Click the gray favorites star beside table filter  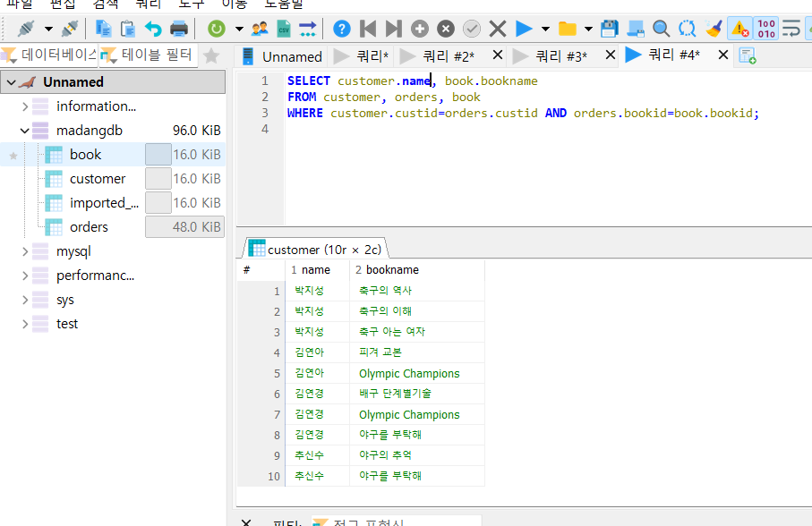point(211,55)
